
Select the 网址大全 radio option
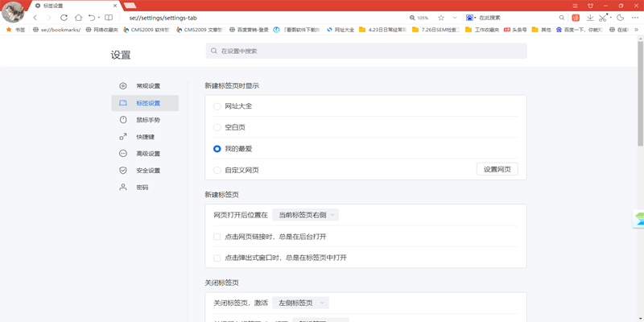(217, 106)
